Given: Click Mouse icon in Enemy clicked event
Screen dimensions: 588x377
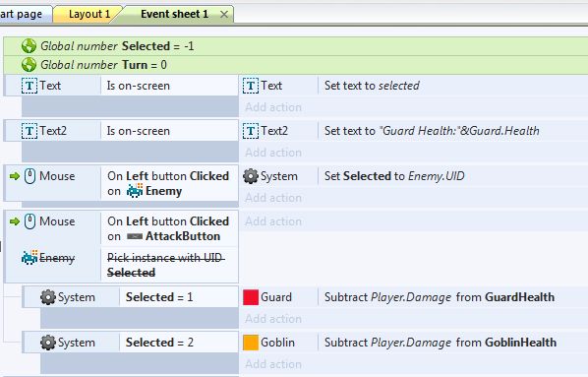Looking at the screenshot, I should coord(30,176).
